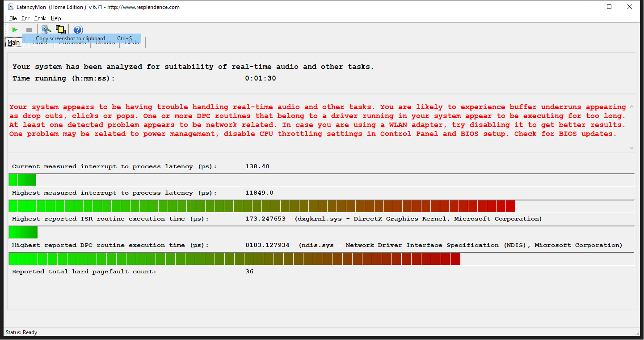
Task: Click the 'Your system has been analyzed' heading
Action: click(x=193, y=67)
